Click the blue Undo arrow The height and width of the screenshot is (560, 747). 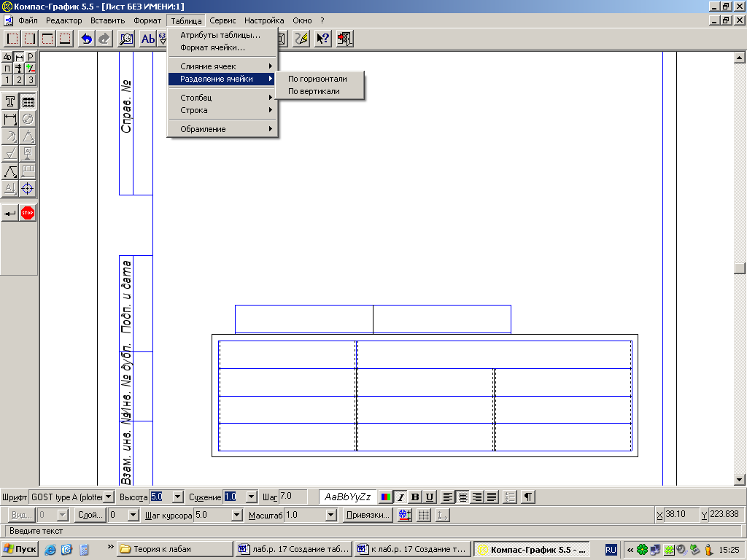point(86,39)
